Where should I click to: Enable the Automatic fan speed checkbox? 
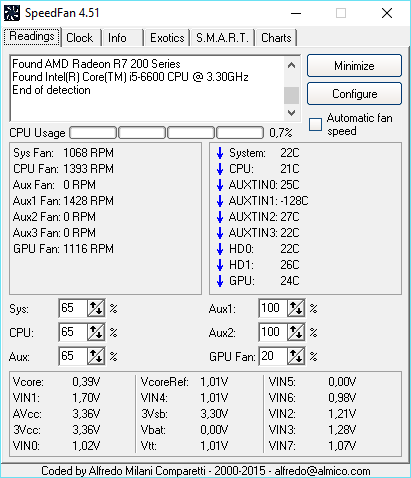(315, 124)
